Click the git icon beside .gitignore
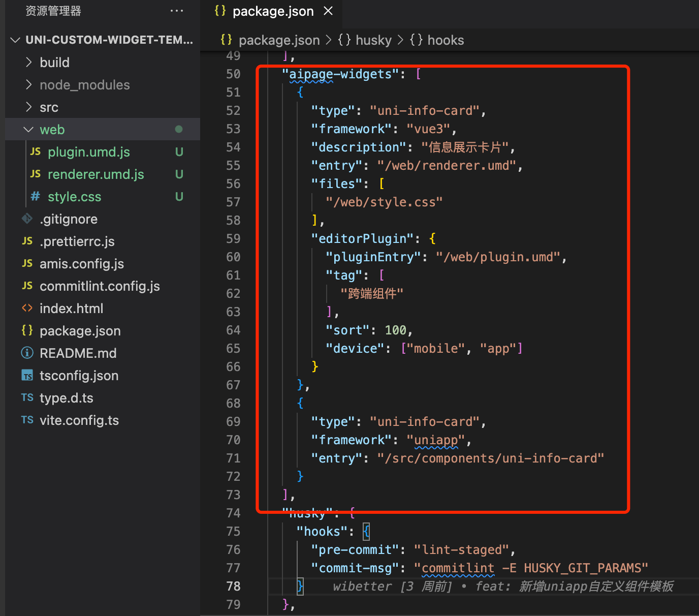699x616 pixels. pyautogui.click(x=27, y=219)
